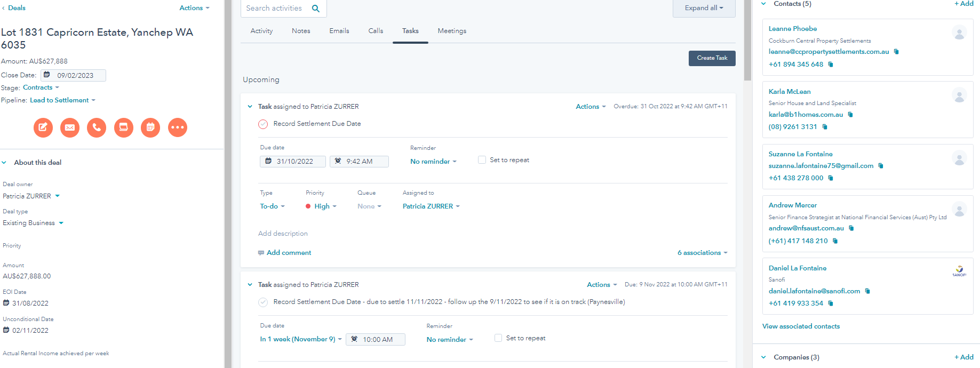Click the orange email icon
This screenshot has width=980, height=368.
[70, 127]
